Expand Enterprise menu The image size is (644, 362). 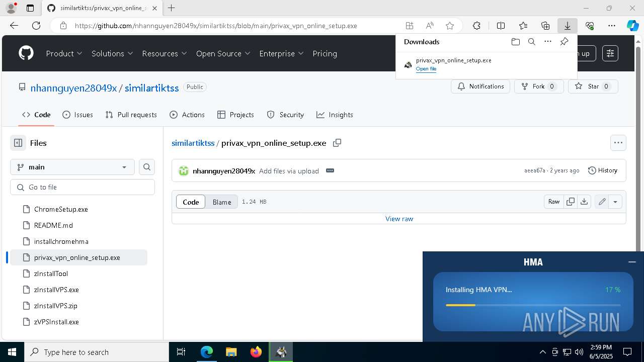(281, 53)
